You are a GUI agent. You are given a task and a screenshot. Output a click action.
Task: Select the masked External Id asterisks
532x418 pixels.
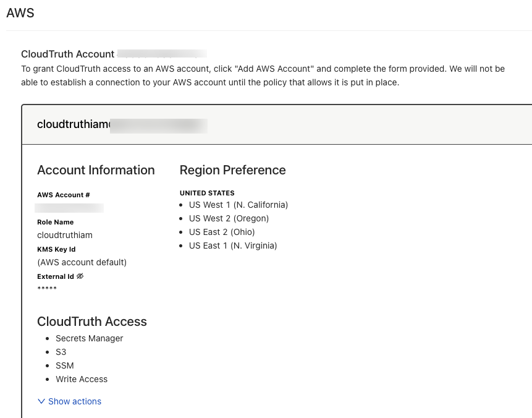(x=47, y=289)
